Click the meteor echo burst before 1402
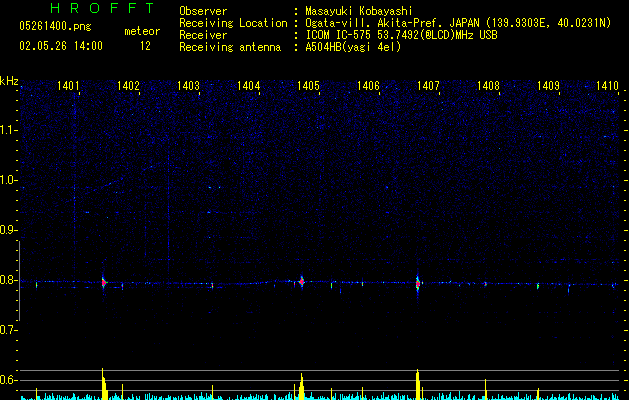Image resolution: width=629 pixels, height=400 pixels. click(104, 282)
